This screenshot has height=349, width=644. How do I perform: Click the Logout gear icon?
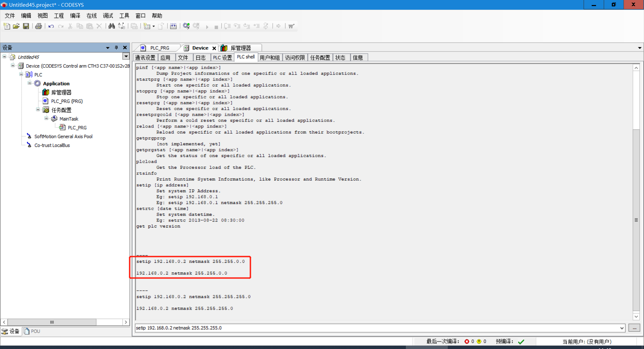[196, 26]
